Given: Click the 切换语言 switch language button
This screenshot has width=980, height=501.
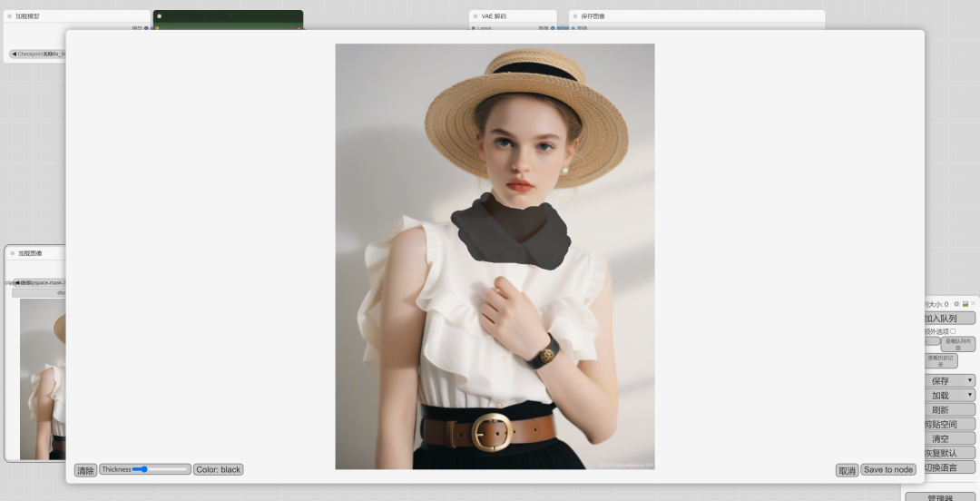Looking at the screenshot, I should click(950, 467).
